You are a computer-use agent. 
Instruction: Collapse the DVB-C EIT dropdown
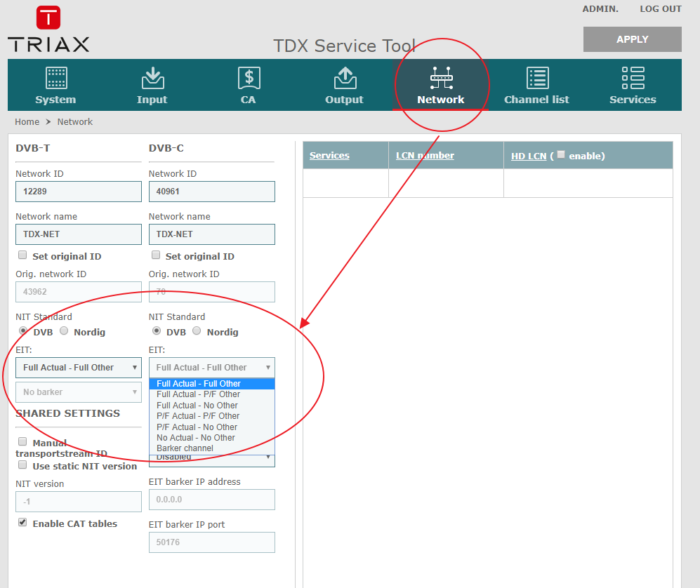point(211,368)
